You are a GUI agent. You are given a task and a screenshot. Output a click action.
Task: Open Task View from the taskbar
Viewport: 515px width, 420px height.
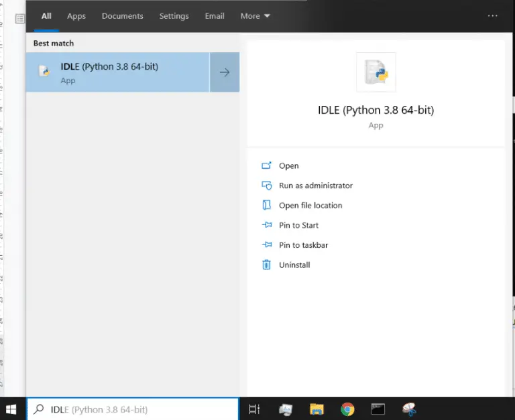(254, 409)
